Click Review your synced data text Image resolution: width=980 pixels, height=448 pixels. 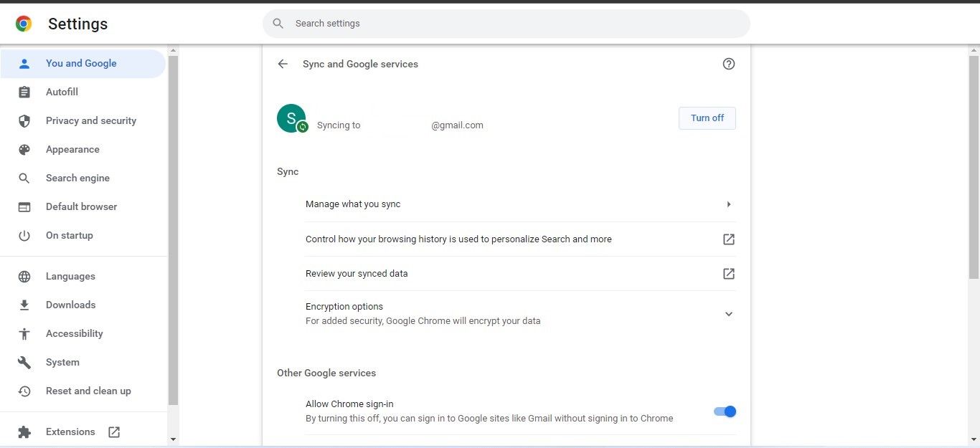(357, 274)
